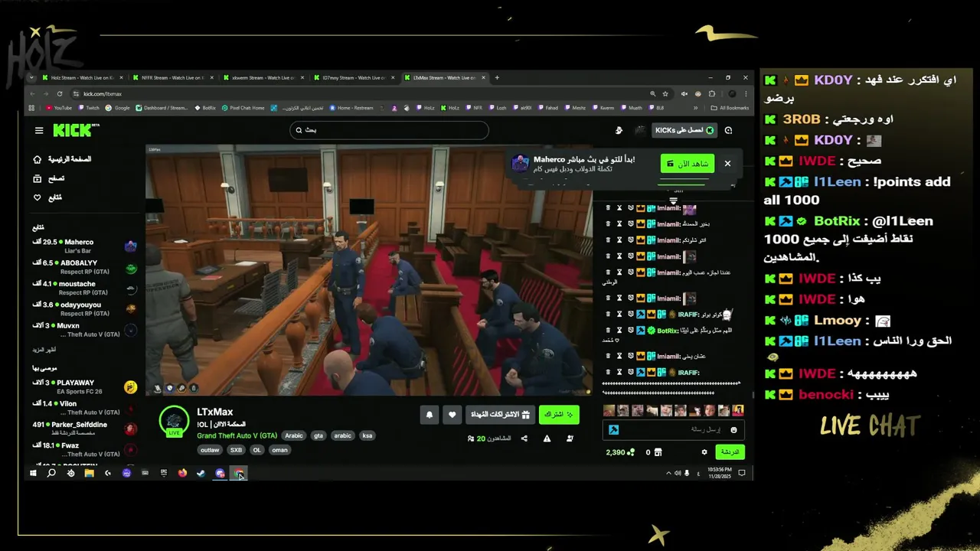Open Steam from the taskbar
Viewport: 980px width, 551px height.
pyautogui.click(x=201, y=474)
